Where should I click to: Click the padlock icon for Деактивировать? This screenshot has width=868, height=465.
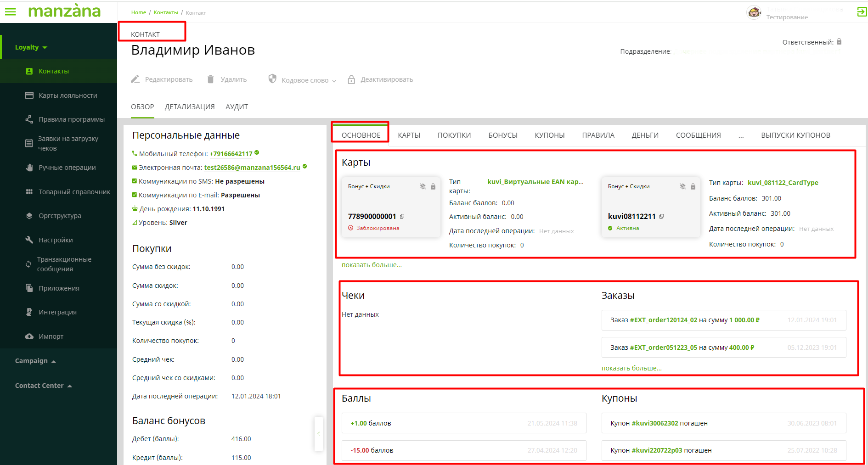point(351,80)
